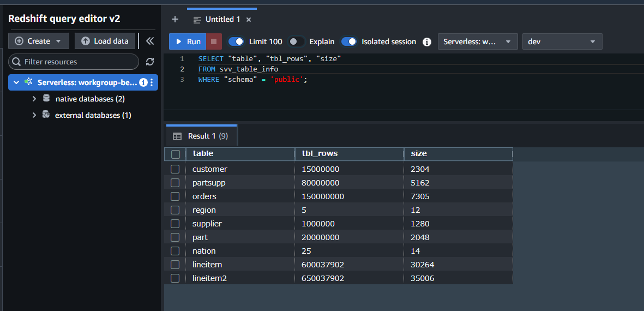This screenshot has width=644, height=311.
Task: Open the Serverless workgroup dropdown in toolbar
Action: 478,41
